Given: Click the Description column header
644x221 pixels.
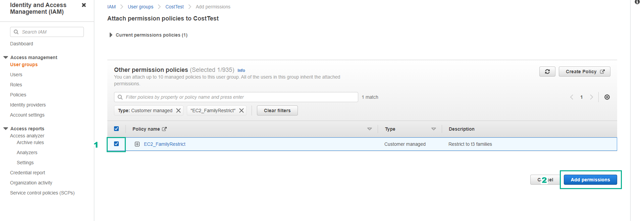Looking at the screenshot, I should click(462, 129).
